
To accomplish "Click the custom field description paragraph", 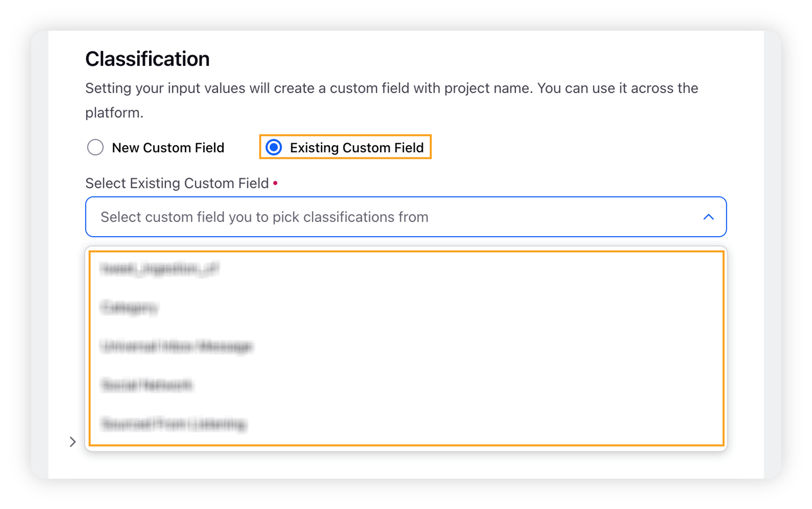I will click(x=392, y=100).
